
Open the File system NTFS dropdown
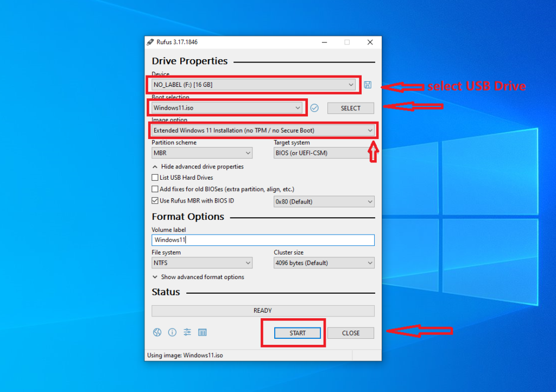[201, 263]
